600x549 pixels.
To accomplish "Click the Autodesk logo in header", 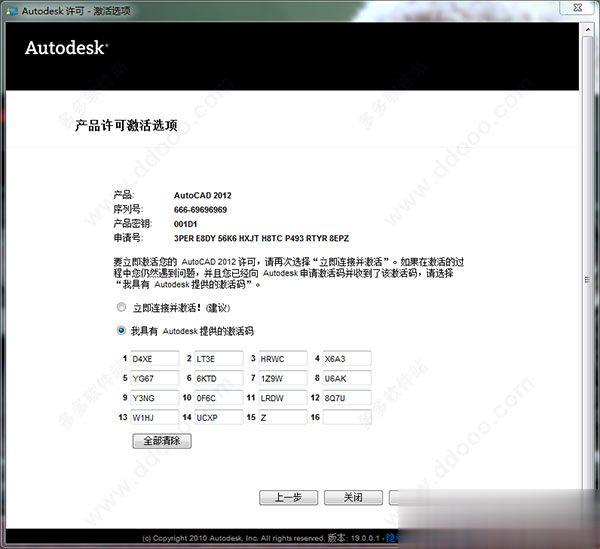I will tap(67, 48).
